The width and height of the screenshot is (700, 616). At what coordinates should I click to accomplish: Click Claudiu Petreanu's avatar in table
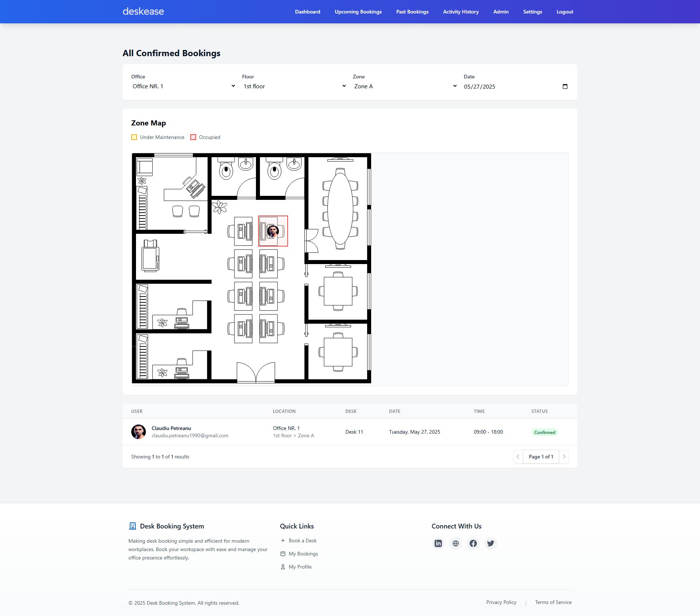click(139, 432)
